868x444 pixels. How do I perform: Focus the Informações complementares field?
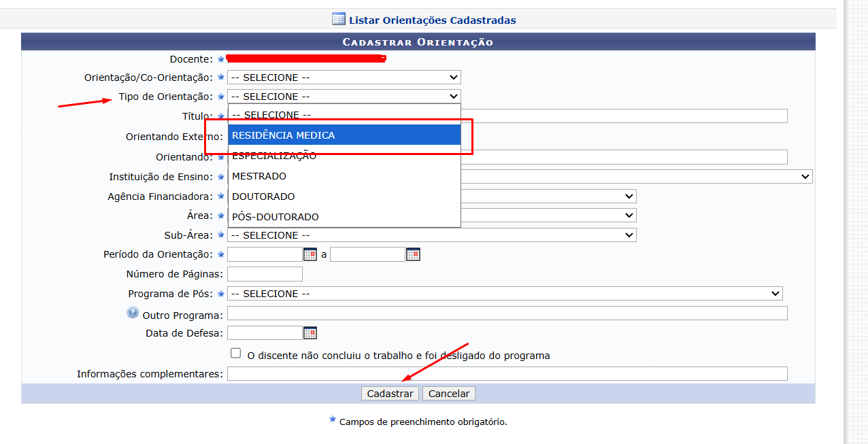coord(507,374)
